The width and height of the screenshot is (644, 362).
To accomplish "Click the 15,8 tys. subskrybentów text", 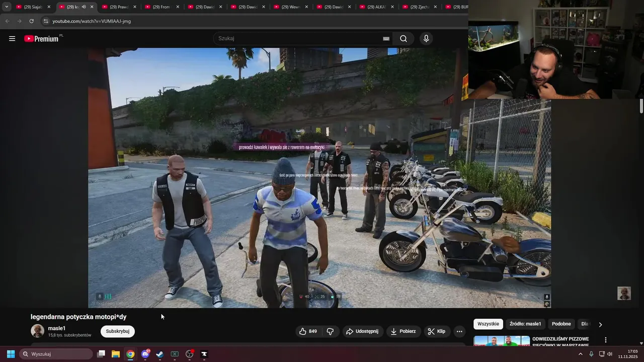I will (69, 335).
